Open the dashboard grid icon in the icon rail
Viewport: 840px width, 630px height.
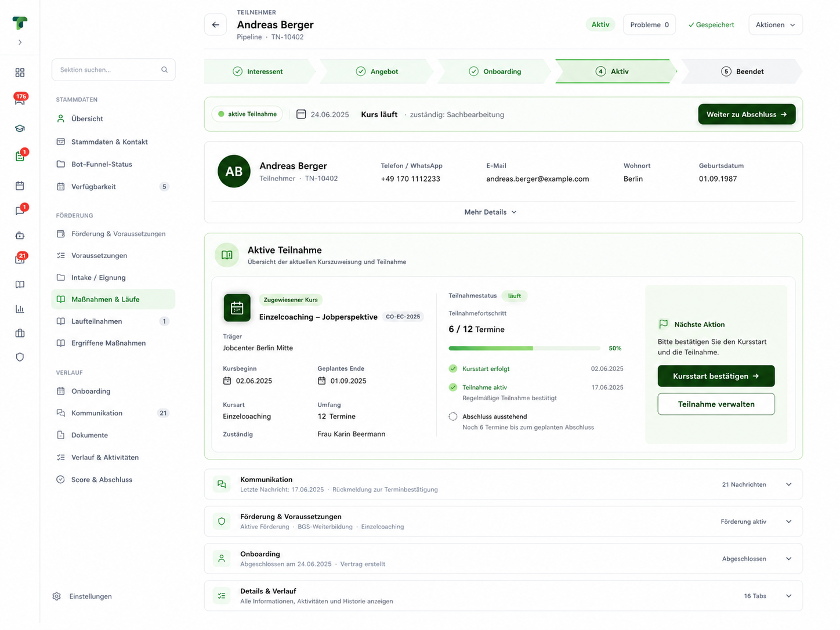coord(20,73)
